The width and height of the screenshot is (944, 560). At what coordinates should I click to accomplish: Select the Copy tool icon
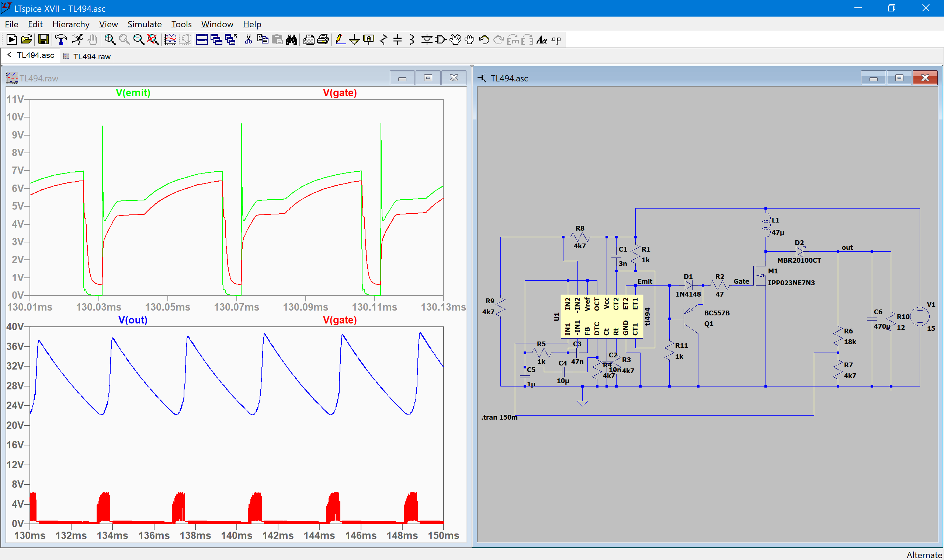(263, 40)
